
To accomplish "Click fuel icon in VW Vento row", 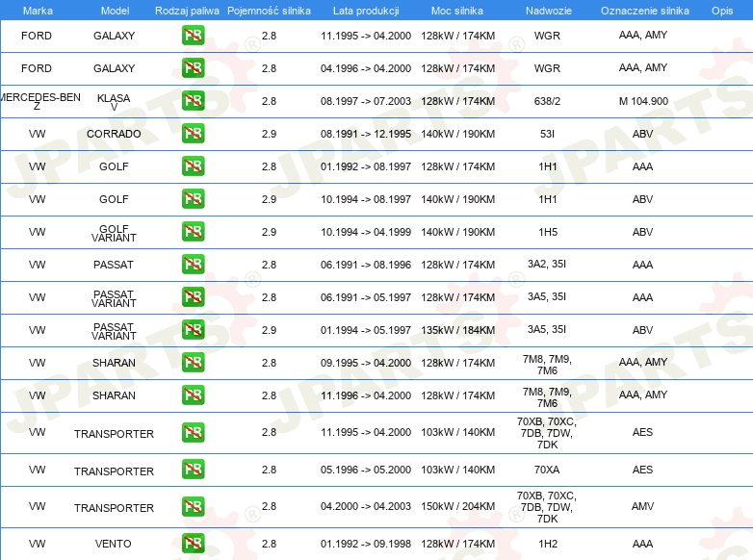I will [193, 544].
